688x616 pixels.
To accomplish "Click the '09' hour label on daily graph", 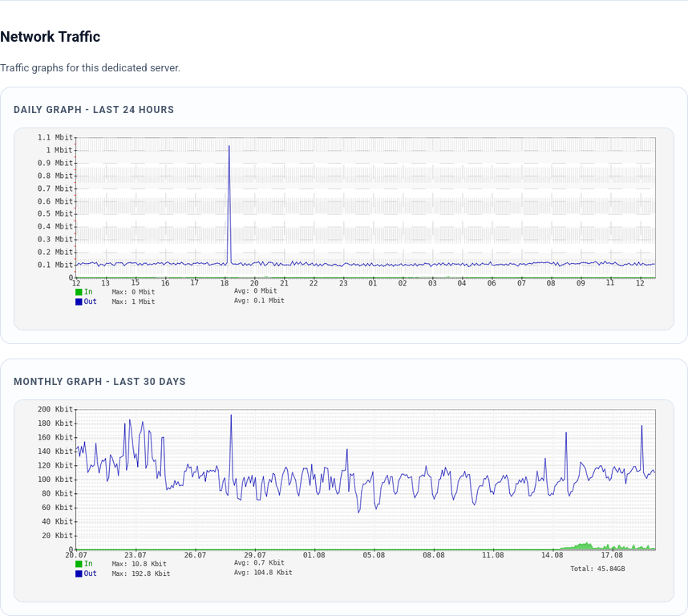I will (x=581, y=283).
